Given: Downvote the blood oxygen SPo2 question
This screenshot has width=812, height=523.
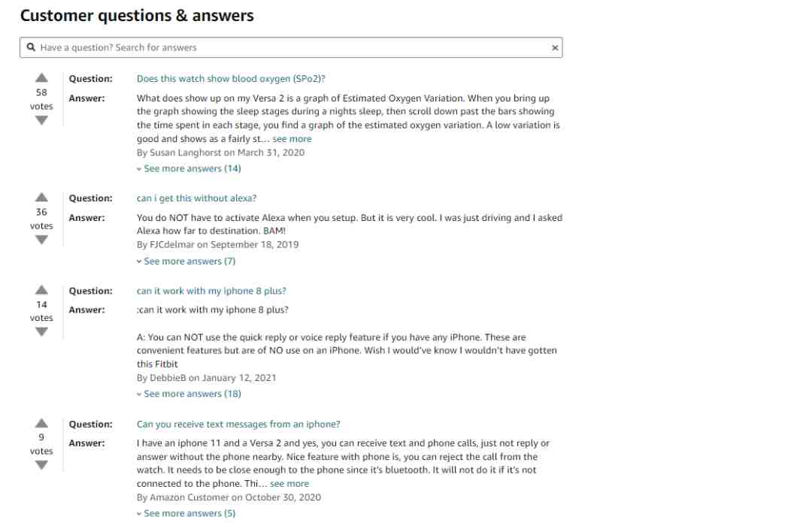Looking at the screenshot, I should click(41, 120).
